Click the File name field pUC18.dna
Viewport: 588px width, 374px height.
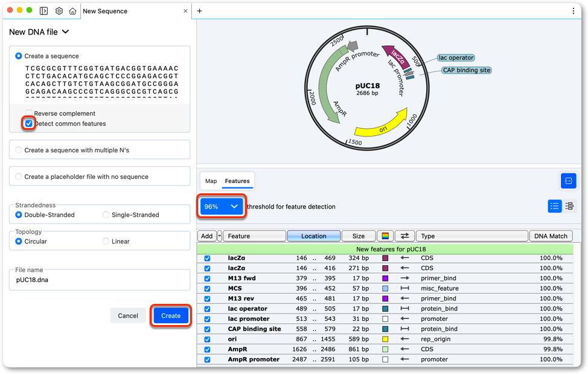point(100,280)
